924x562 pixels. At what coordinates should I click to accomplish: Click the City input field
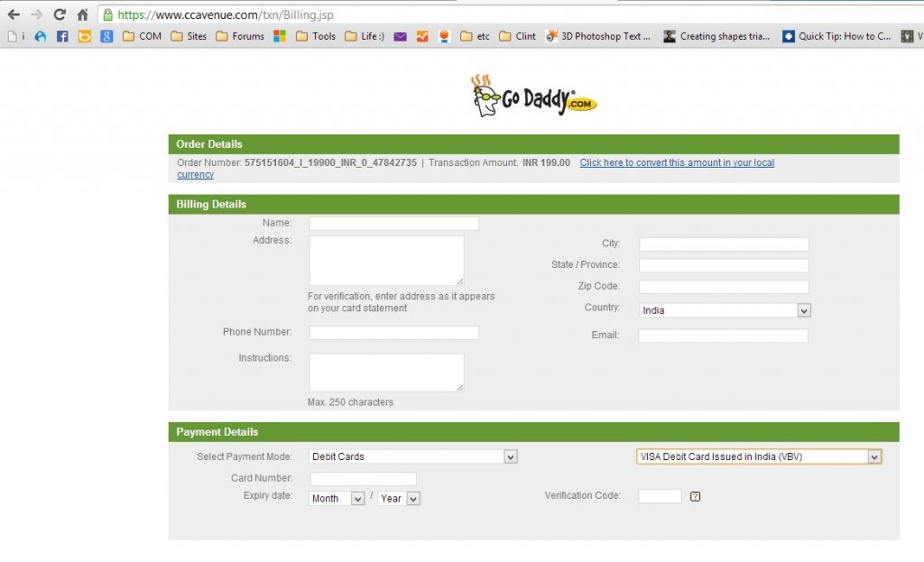(x=725, y=244)
